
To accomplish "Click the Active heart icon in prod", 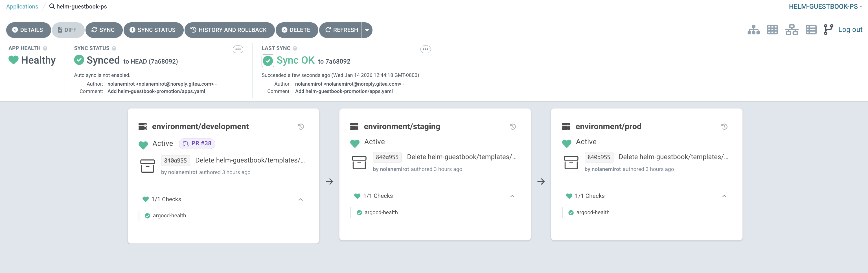I will click(x=567, y=143).
